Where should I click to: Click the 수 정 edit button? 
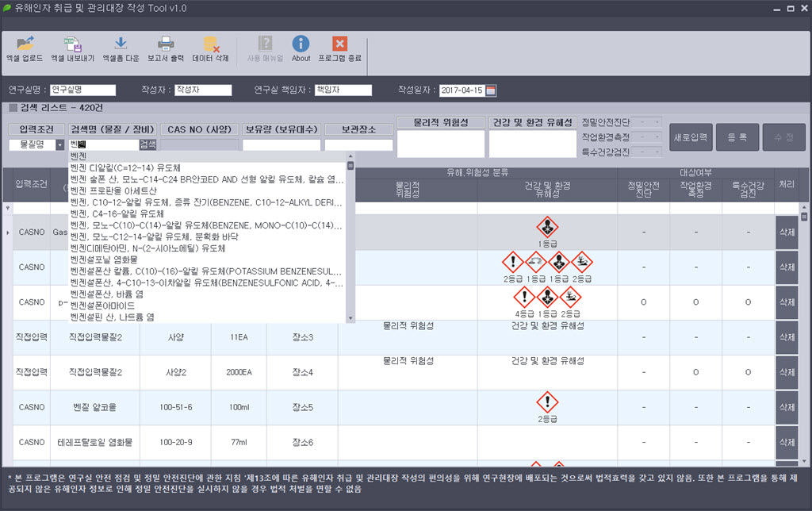point(784,137)
